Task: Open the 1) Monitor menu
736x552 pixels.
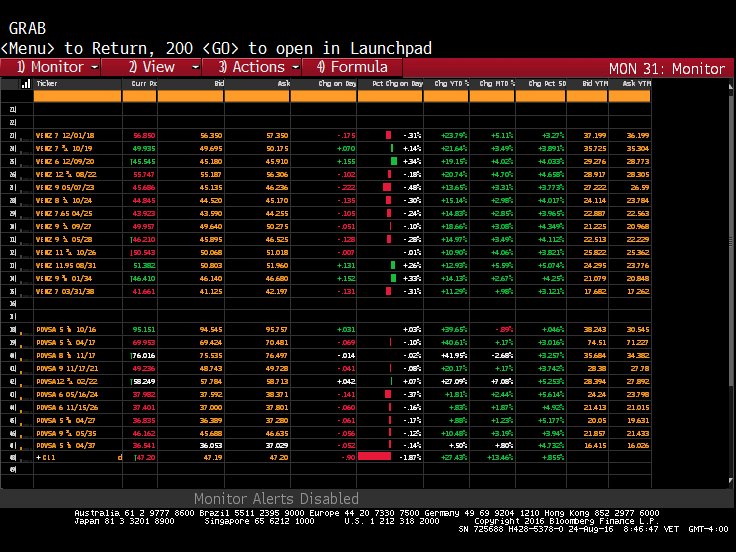Action: pyautogui.click(x=51, y=67)
